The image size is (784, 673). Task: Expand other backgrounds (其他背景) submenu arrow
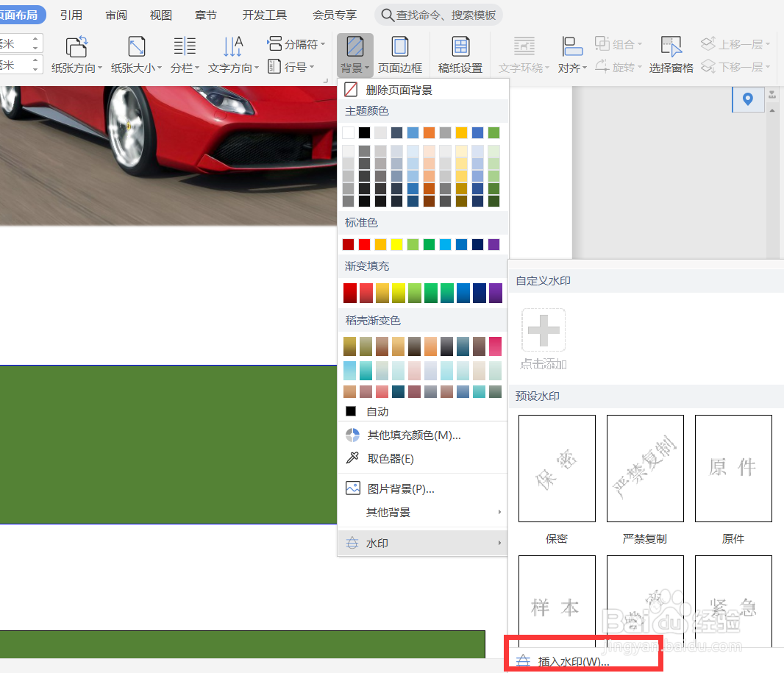(499, 512)
